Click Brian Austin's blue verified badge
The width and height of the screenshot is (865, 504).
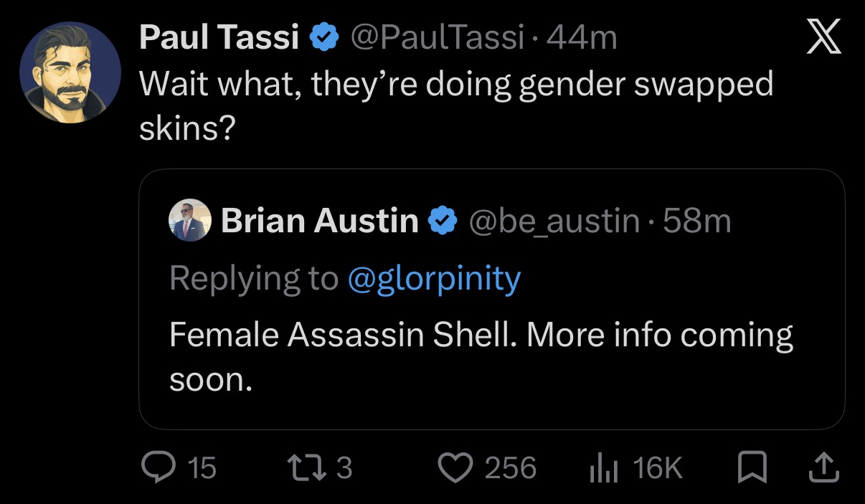[443, 220]
